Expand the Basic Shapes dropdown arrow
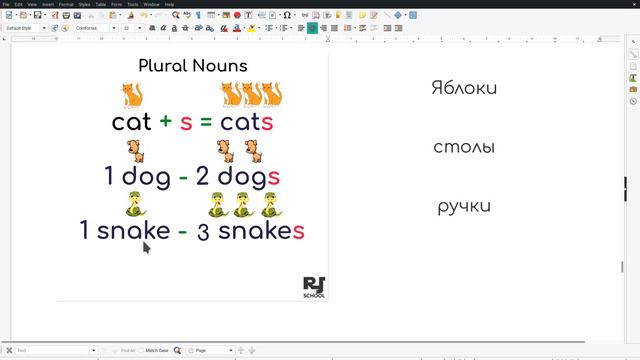The width and height of the screenshot is (640, 360). [405, 15]
